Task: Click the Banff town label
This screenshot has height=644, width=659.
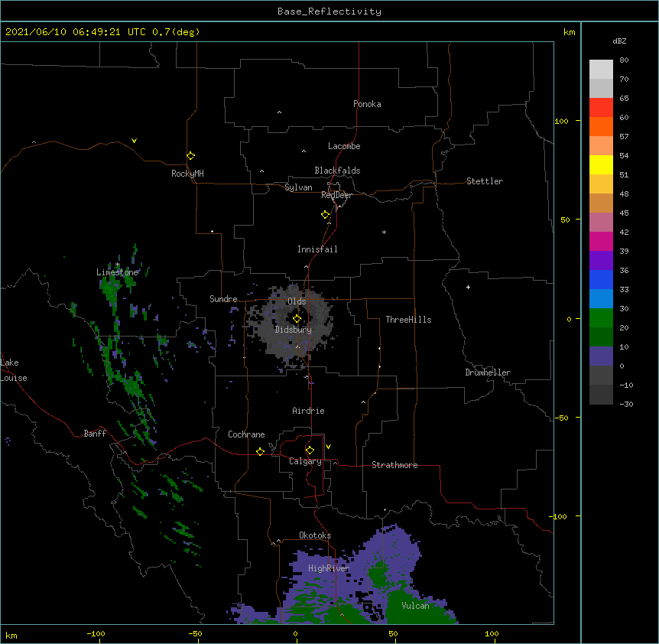Action: point(95,434)
